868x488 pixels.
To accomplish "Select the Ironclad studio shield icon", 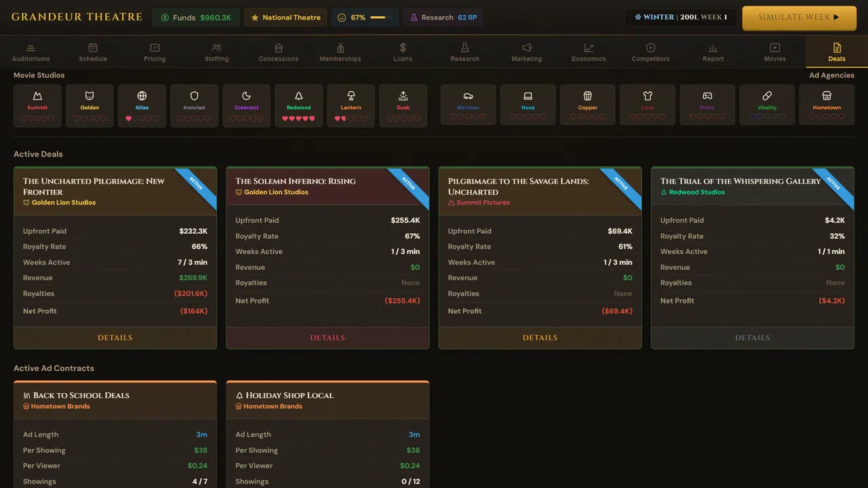I will [194, 96].
